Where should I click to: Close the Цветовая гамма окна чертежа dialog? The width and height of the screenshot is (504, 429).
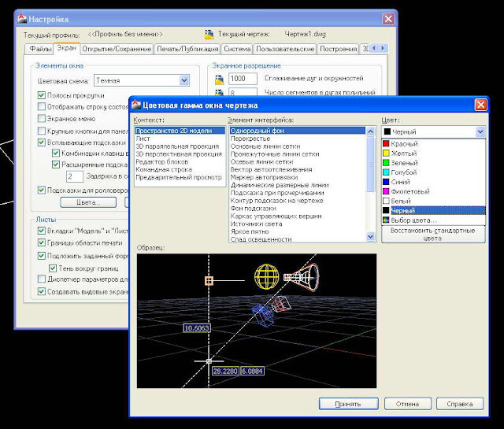click(x=480, y=105)
